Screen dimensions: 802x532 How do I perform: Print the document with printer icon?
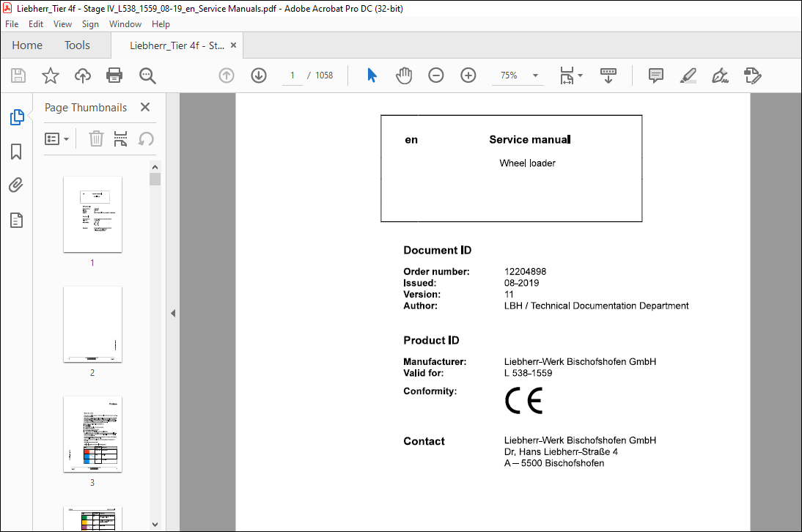pos(114,75)
